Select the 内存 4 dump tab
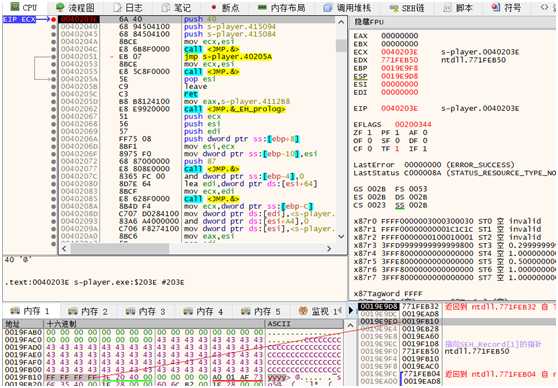Screen dimensions: 558x388 (203, 311)
